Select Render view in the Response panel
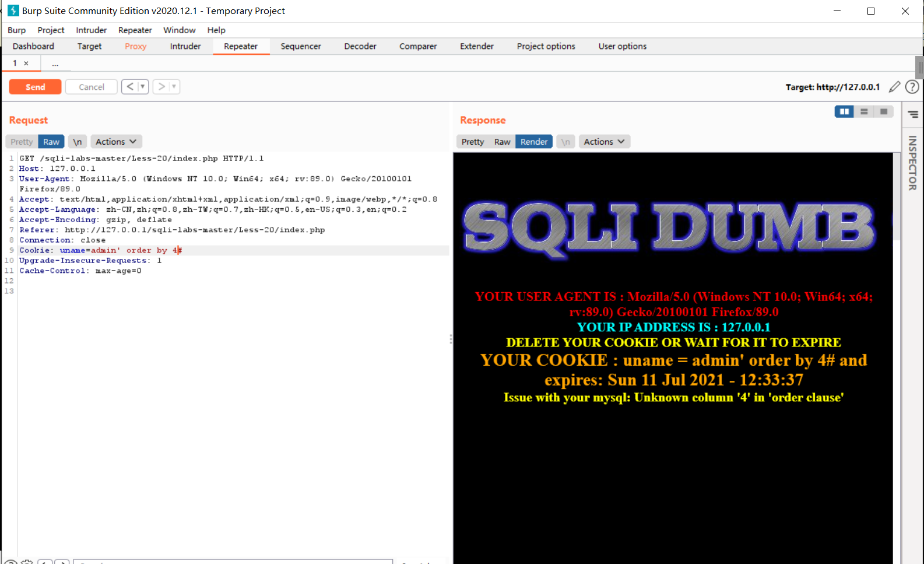The image size is (924, 564). (534, 142)
